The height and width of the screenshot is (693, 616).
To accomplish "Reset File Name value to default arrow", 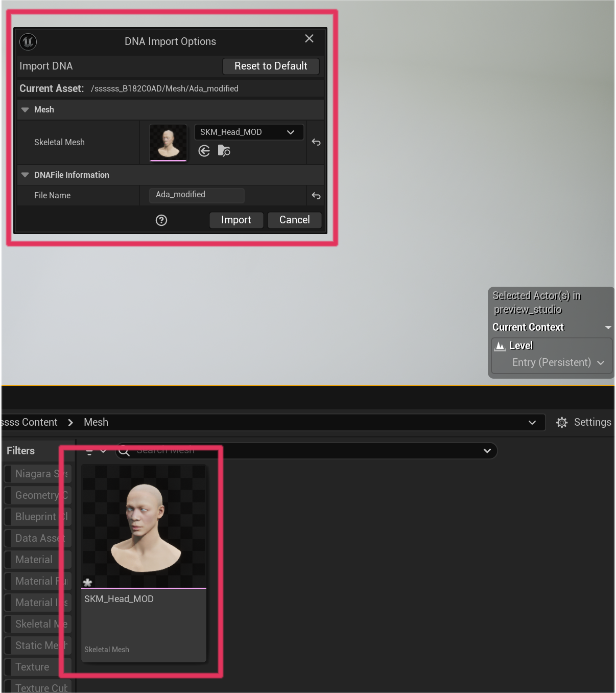I will coord(316,196).
